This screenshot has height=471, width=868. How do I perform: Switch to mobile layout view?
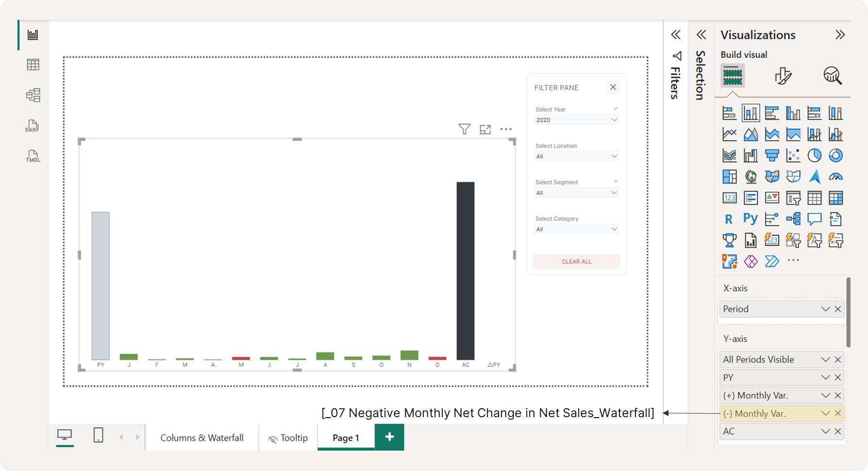pos(98,435)
